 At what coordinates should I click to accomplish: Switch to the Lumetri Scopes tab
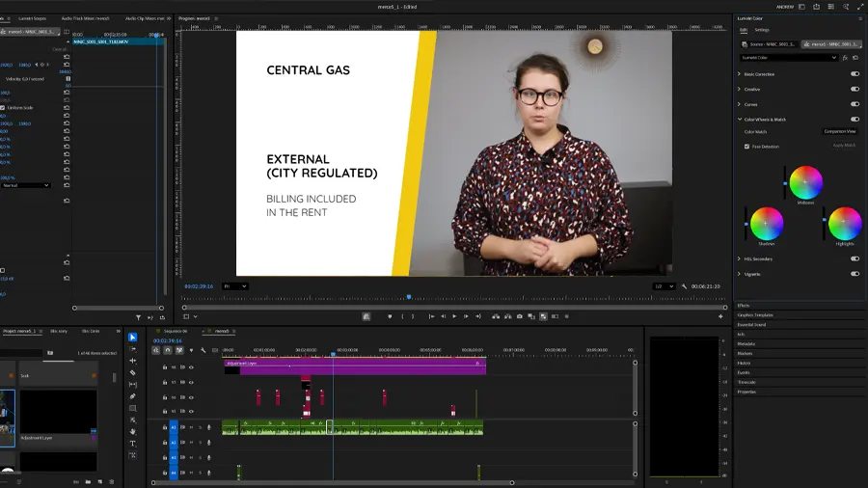[x=32, y=18]
